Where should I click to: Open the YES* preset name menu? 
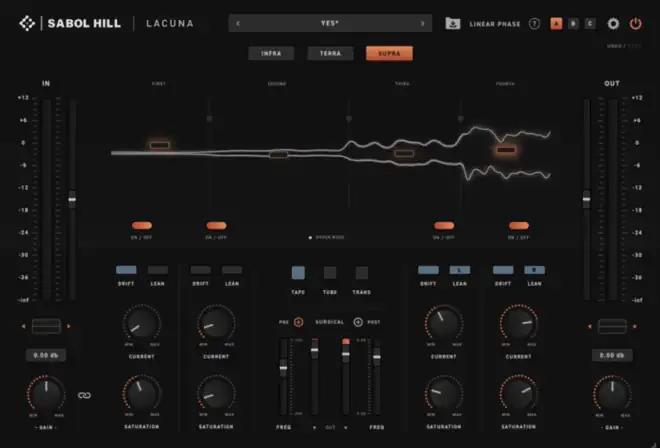[330, 24]
